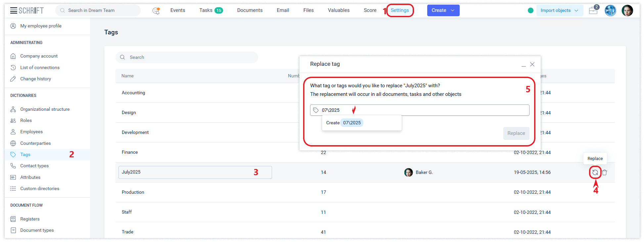Go to the Documents tab
644x242 pixels.
250,10
